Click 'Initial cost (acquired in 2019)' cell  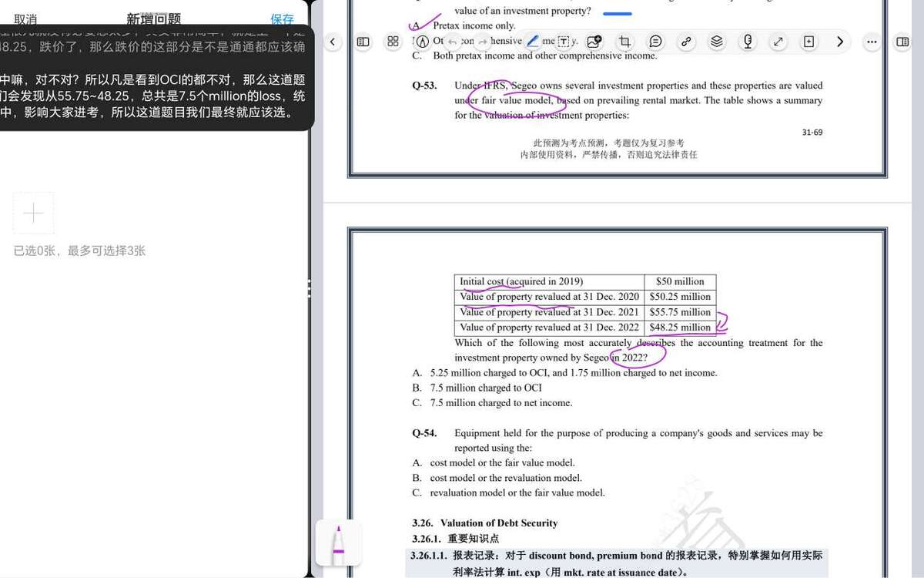pyautogui.click(x=549, y=281)
